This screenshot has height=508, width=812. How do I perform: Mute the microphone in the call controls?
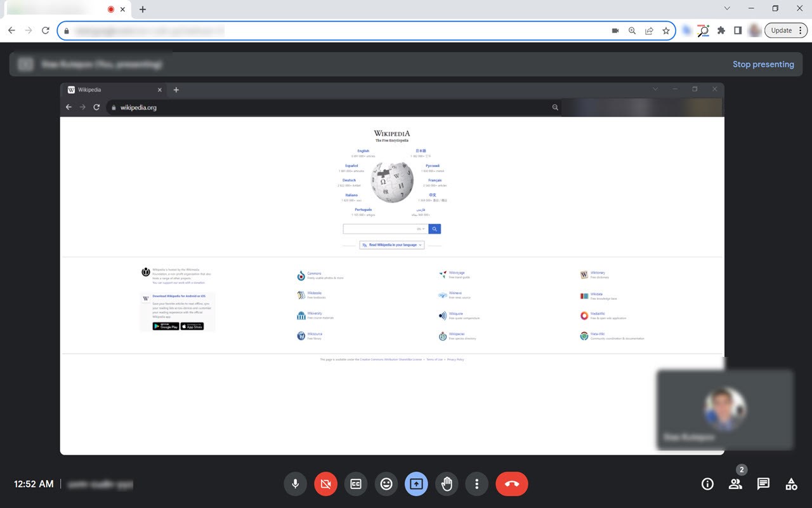[295, 484]
